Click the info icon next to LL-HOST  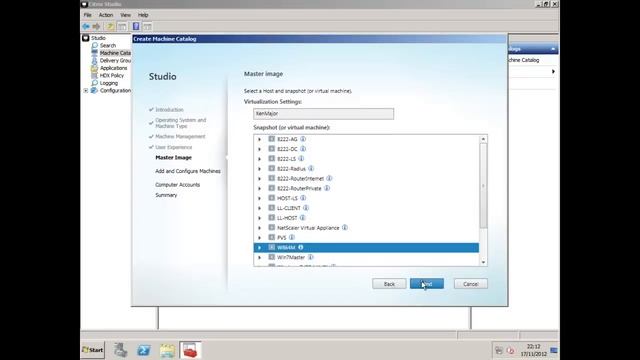[x=303, y=218]
